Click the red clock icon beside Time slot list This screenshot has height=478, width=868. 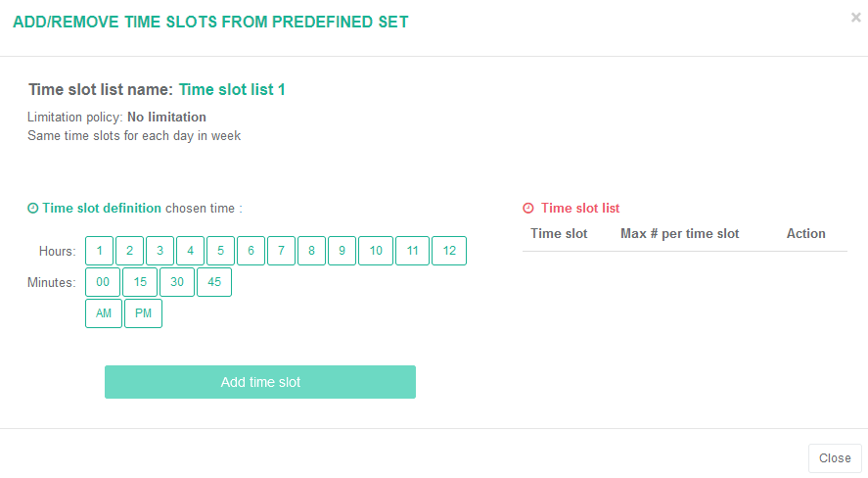(528, 209)
